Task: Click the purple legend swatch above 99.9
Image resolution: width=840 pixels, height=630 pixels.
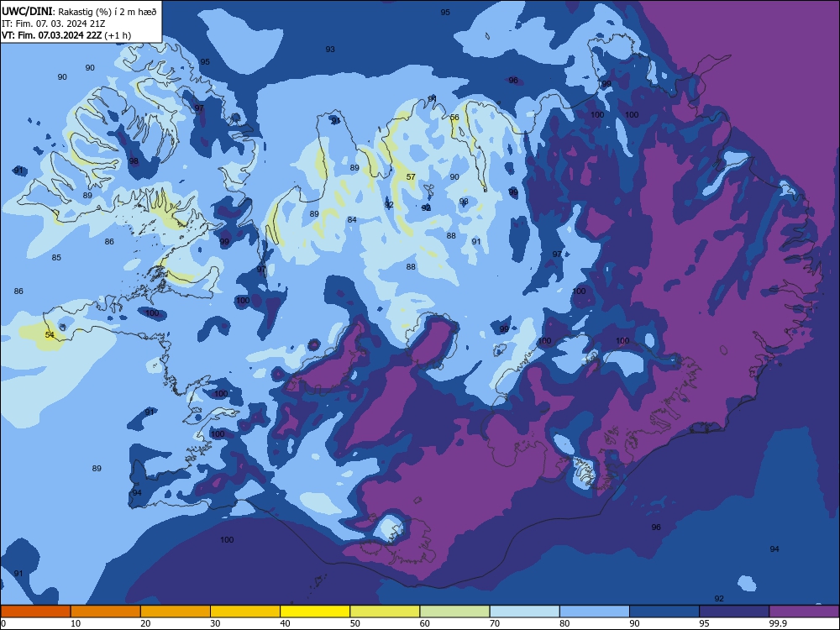Action: coord(804,612)
